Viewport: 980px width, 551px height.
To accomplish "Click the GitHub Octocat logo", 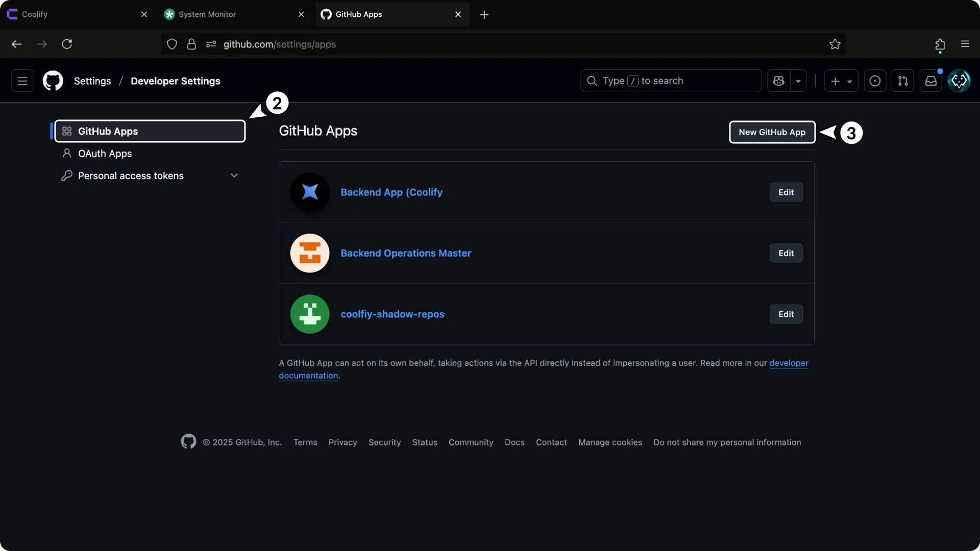I will [53, 81].
